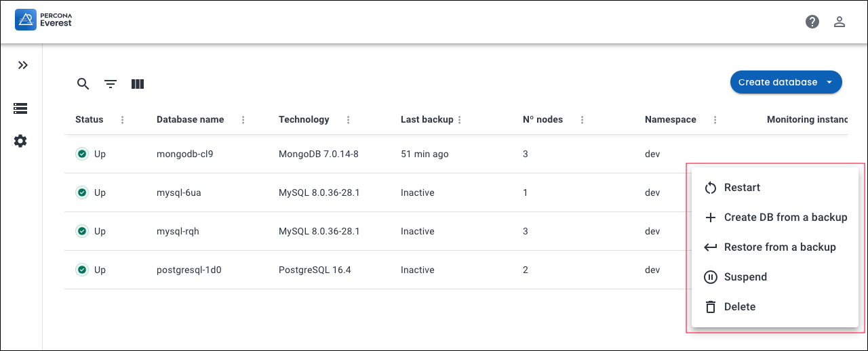
Task: Open the Status column options menu
Action: (123, 120)
